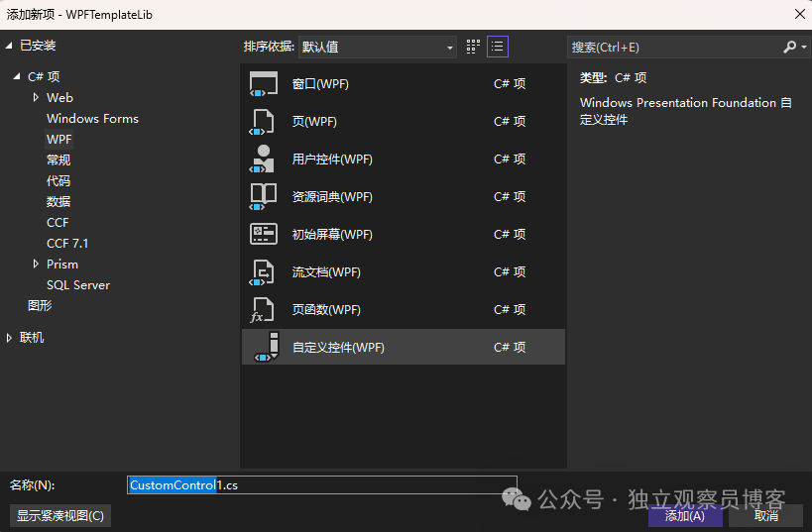Click the search magnifier icon
The height and width of the screenshot is (532, 812).
point(789,48)
